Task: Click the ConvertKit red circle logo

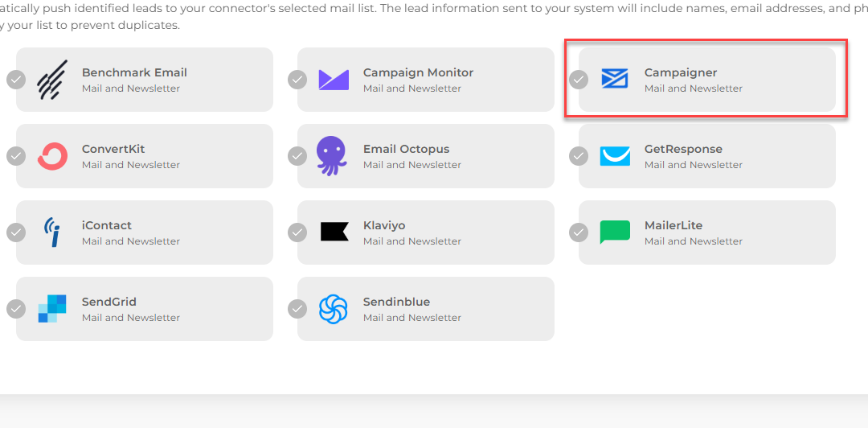Action: pos(52,156)
